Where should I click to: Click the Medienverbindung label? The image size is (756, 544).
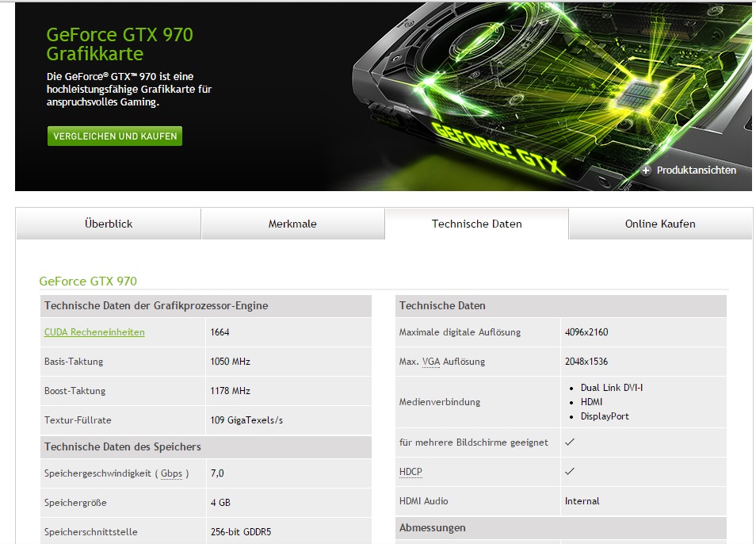pyautogui.click(x=440, y=402)
